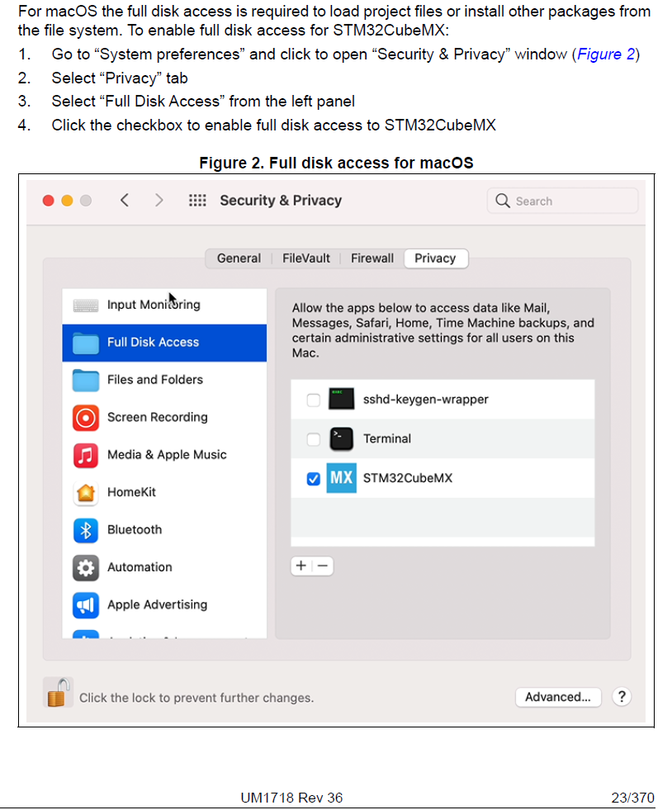Enable the sshd-keygen-wrapper checkbox
The height and width of the screenshot is (810, 672).
coord(314,400)
